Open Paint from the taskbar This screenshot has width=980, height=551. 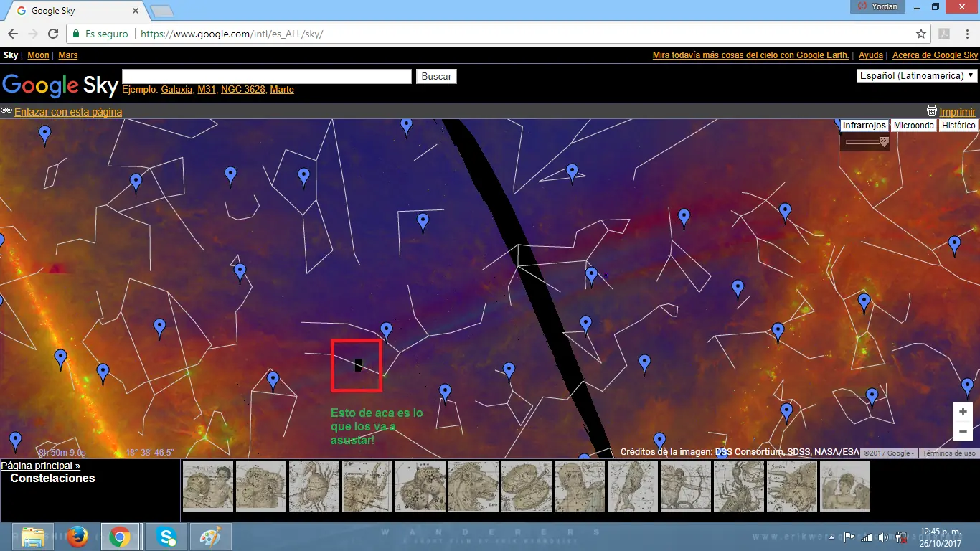point(211,537)
